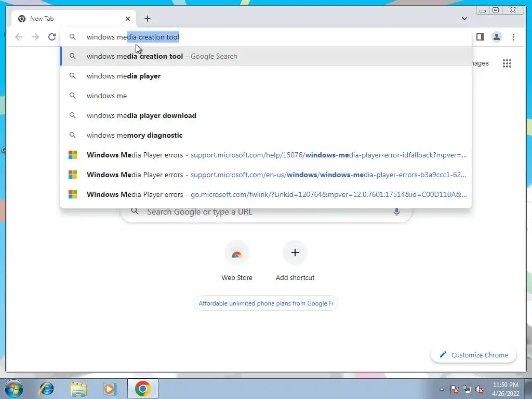Pick the 'windows me' suggestion
Image resolution: width=532 pixels, height=399 pixels.
tap(266, 96)
